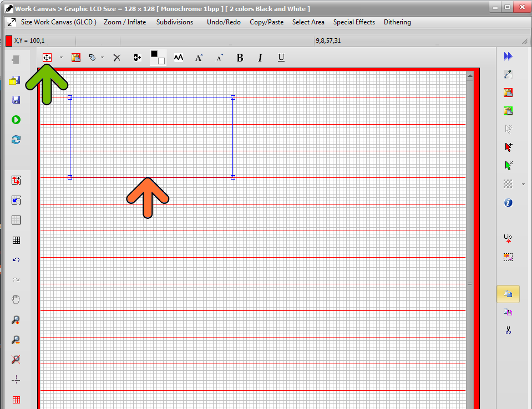Image resolution: width=532 pixels, height=409 pixels.
Task: Click the black left-right arrow icon
Action: click(x=137, y=58)
